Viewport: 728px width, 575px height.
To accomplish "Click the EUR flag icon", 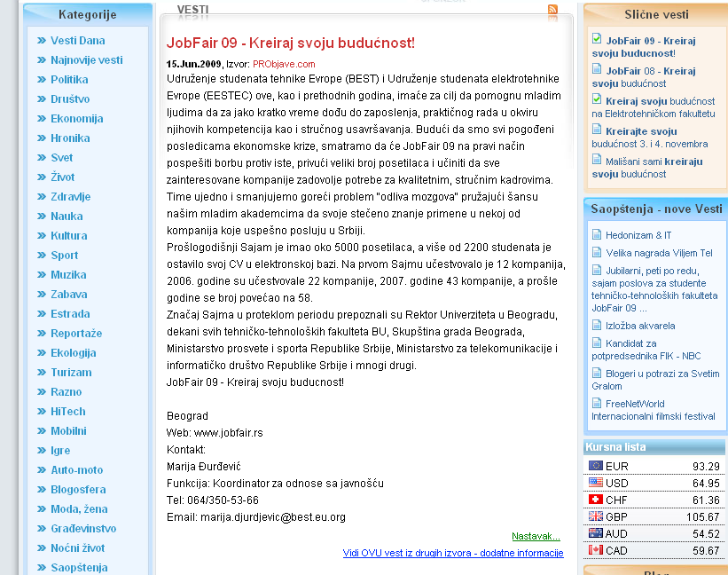I will pyautogui.click(x=595, y=466).
